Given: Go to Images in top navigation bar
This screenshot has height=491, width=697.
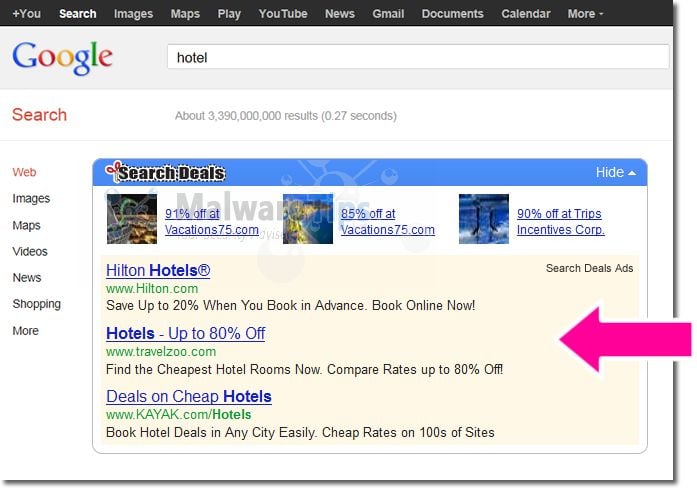Looking at the screenshot, I should [133, 14].
